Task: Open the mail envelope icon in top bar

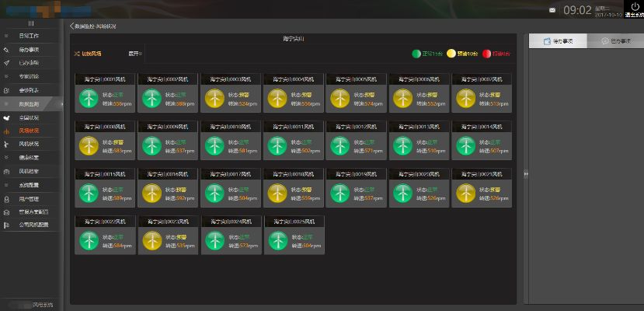Action: pyautogui.click(x=552, y=10)
